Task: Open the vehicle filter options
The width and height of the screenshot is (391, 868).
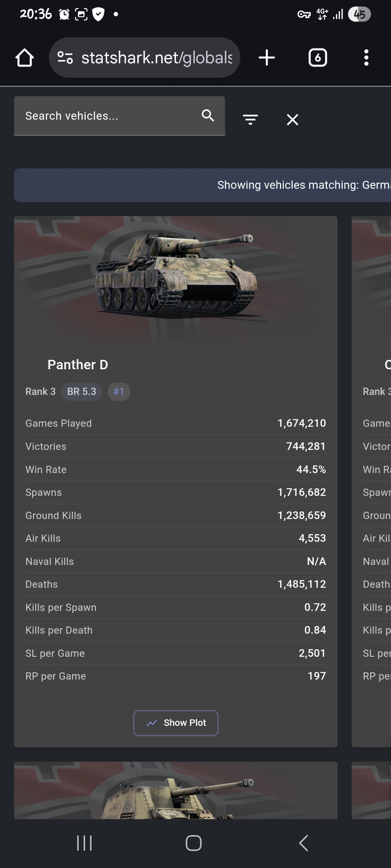Action: [x=250, y=119]
